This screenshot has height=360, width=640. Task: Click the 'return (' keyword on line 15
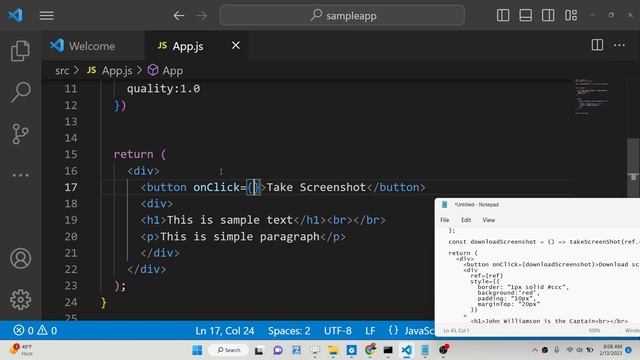pos(140,154)
